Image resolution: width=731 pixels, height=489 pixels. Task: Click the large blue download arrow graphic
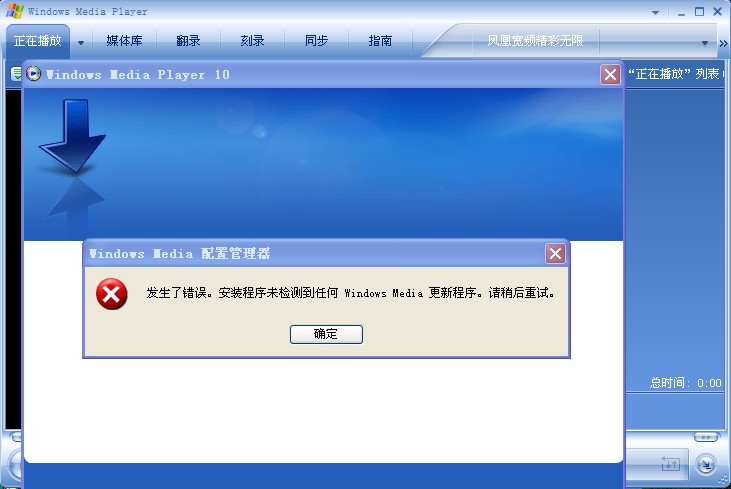[x=72, y=136]
